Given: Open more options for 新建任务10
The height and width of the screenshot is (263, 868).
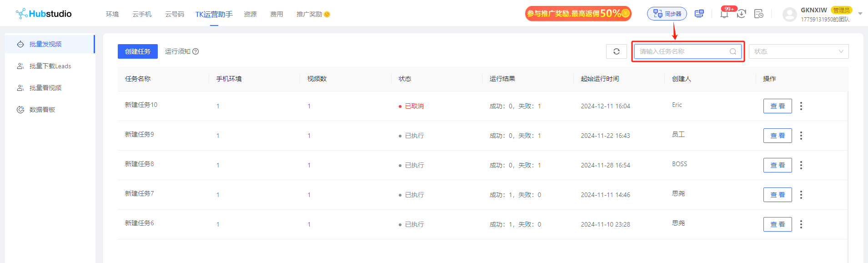Looking at the screenshot, I should 801,106.
